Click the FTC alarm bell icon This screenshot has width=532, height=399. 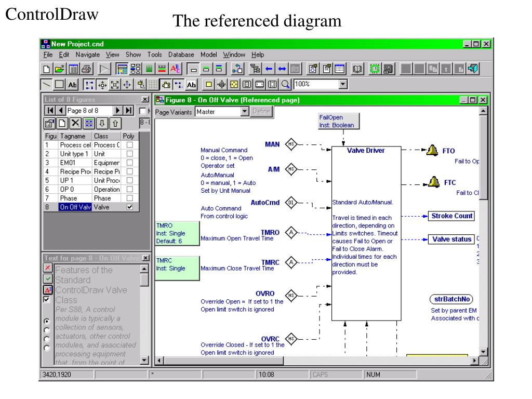tap(434, 182)
